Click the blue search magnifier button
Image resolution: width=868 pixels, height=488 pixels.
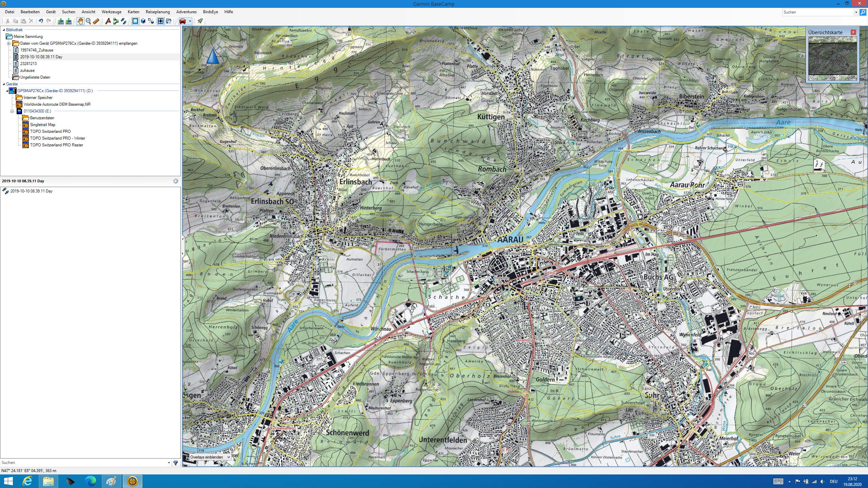[x=863, y=12]
